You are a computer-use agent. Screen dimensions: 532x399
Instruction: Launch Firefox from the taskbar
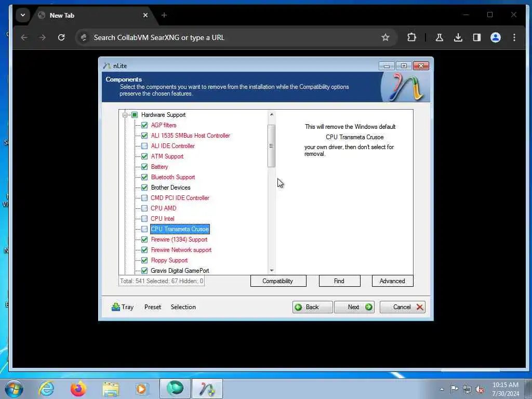(x=78, y=389)
